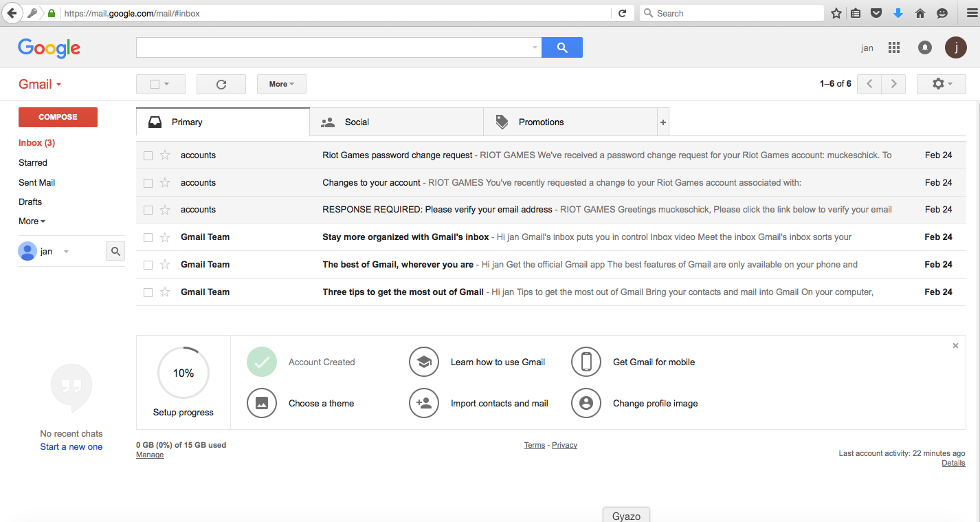Go to the older messages page arrow
980x522 pixels.
(x=893, y=84)
